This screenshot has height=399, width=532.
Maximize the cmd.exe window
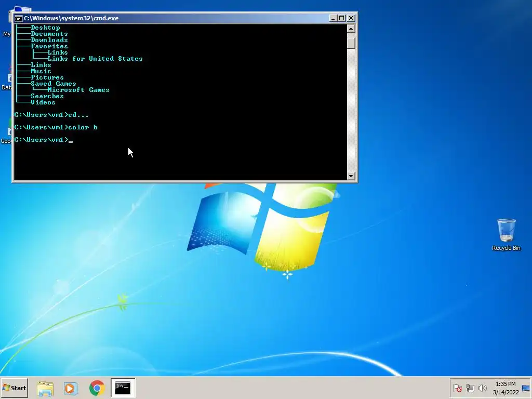point(342,18)
